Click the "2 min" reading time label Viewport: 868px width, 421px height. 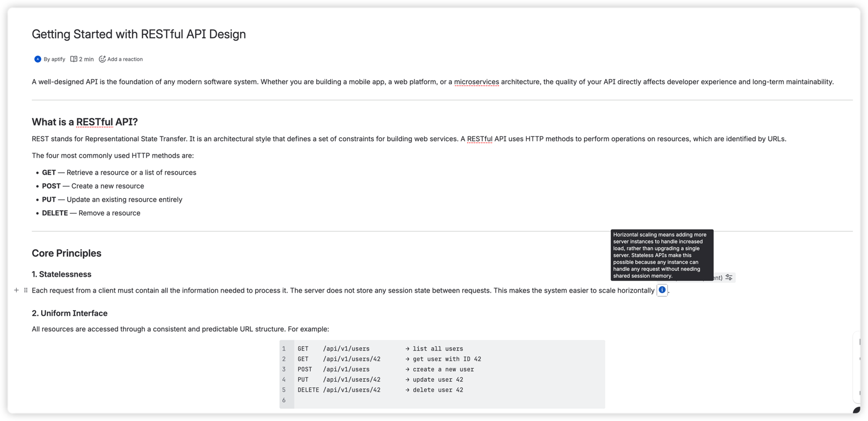click(x=86, y=59)
